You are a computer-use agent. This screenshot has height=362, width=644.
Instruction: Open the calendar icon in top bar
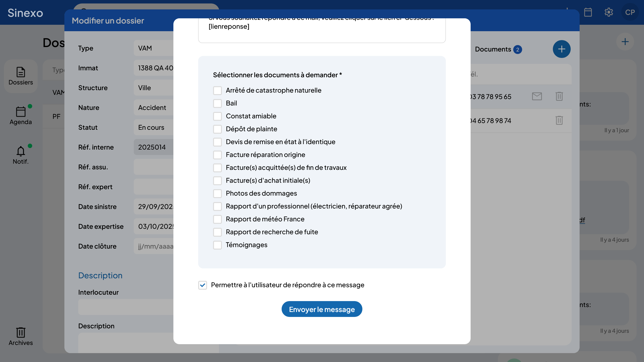coord(588,12)
